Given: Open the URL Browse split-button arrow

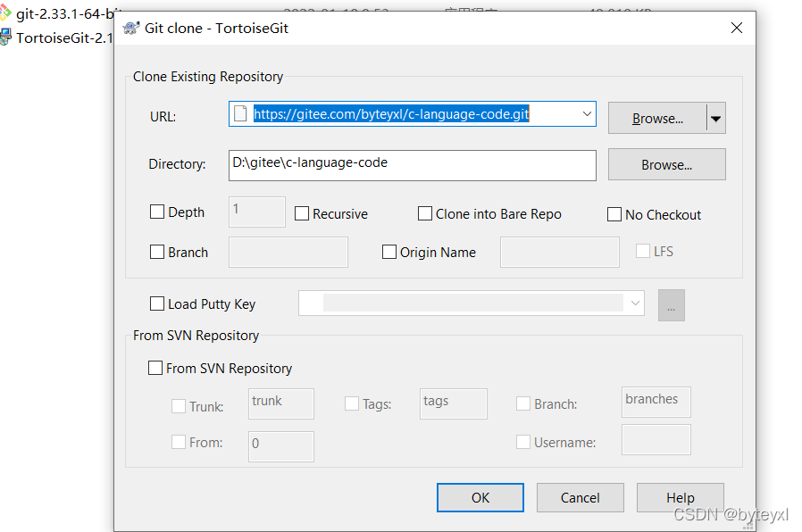Looking at the screenshot, I should [716, 119].
